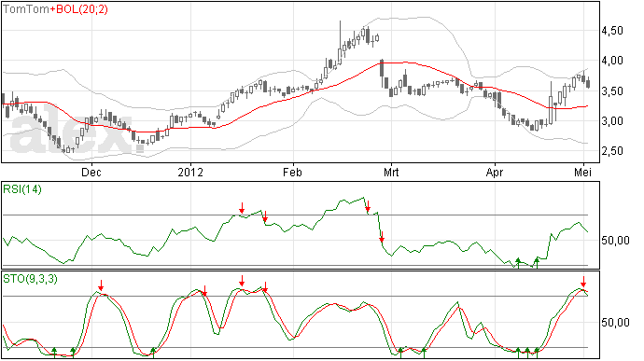Screen dimensions: 644x361
Task: Click the first green buy arrow in the RSI panel
Action: (x=518, y=263)
